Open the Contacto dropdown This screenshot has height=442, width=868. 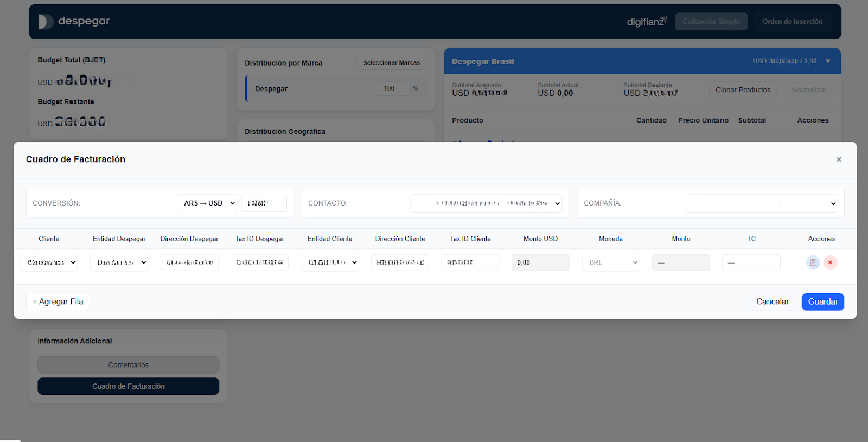(x=486, y=203)
